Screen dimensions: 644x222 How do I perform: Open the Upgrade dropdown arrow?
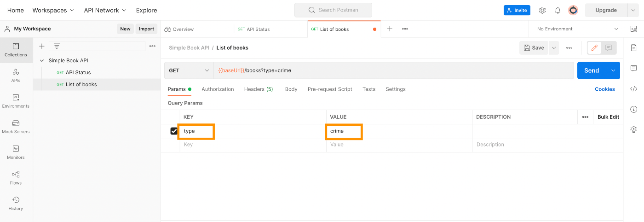(x=634, y=10)
